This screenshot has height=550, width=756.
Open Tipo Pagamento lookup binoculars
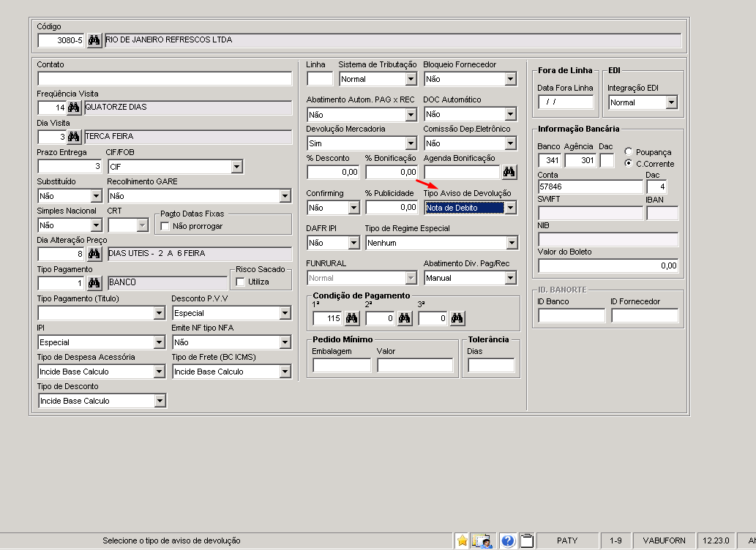[x=94, y=283]
